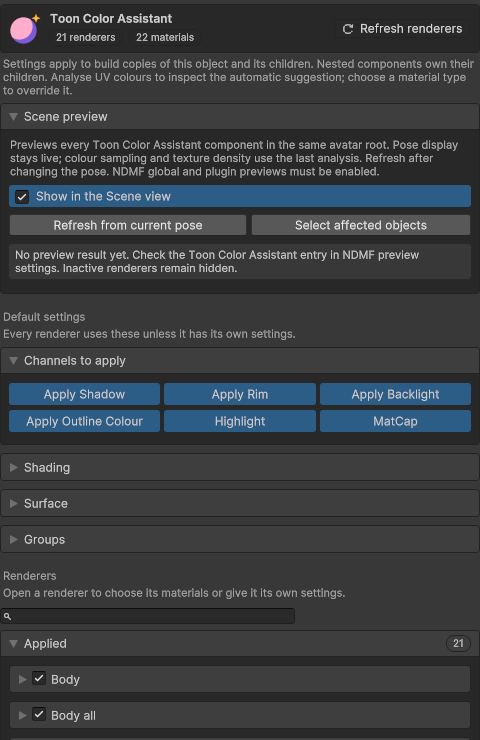Expand the Shading section

[x=240, y=468]
